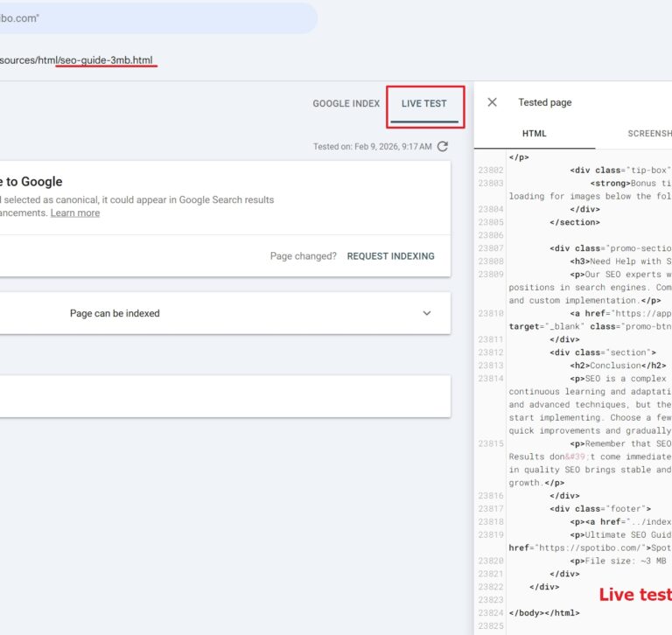
Task: Select the Live Test tab
Action: pyautogui.click(x=424, y=103)
